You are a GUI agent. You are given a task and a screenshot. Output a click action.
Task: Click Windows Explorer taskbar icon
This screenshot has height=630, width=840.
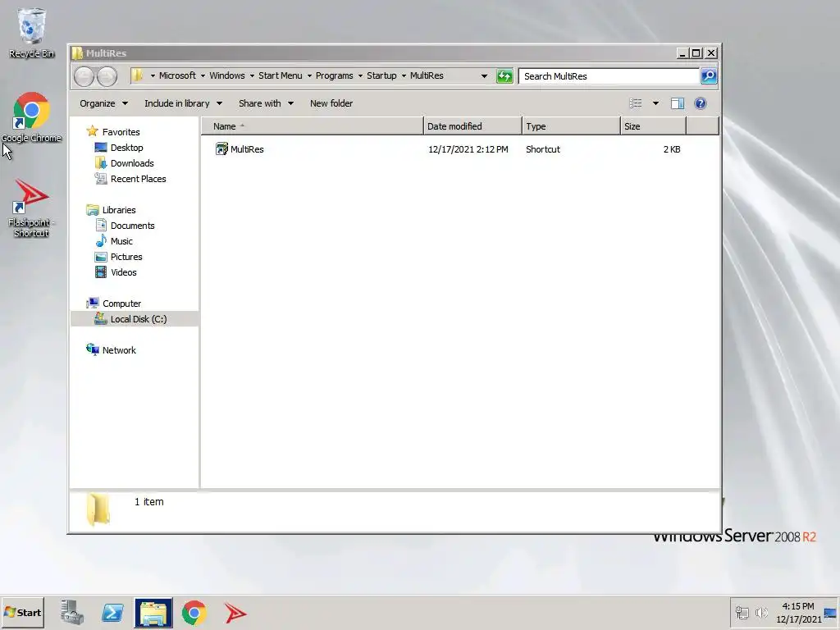click(153, 613)
